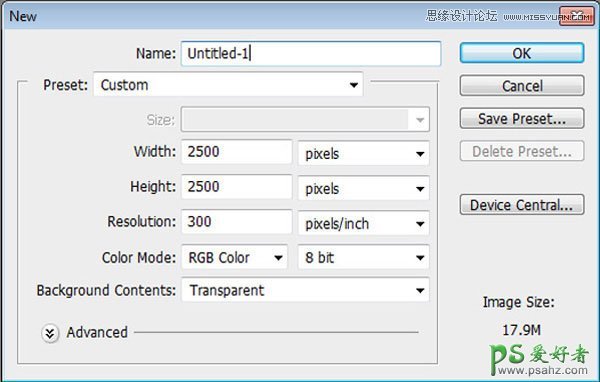Open the Color Mode RGB Color dropdown
This screenshot has height=382, width=600.
pyautogui.click(x=234, y=258)
